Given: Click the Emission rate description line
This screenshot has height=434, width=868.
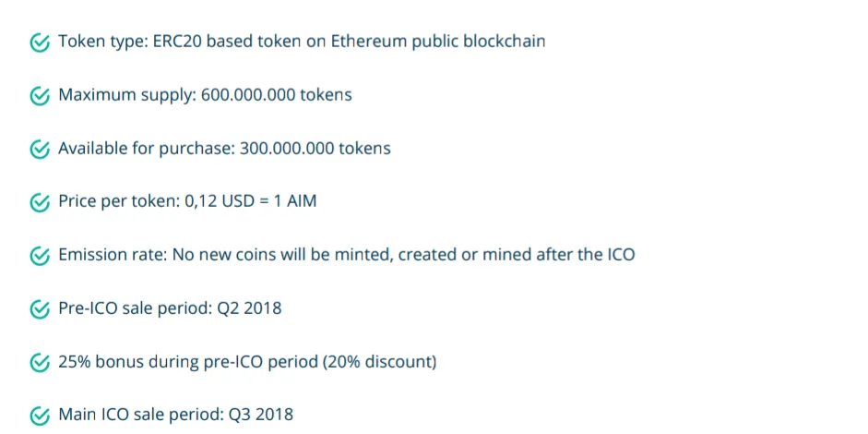Looking at the screenshot, I should point(347,255).
